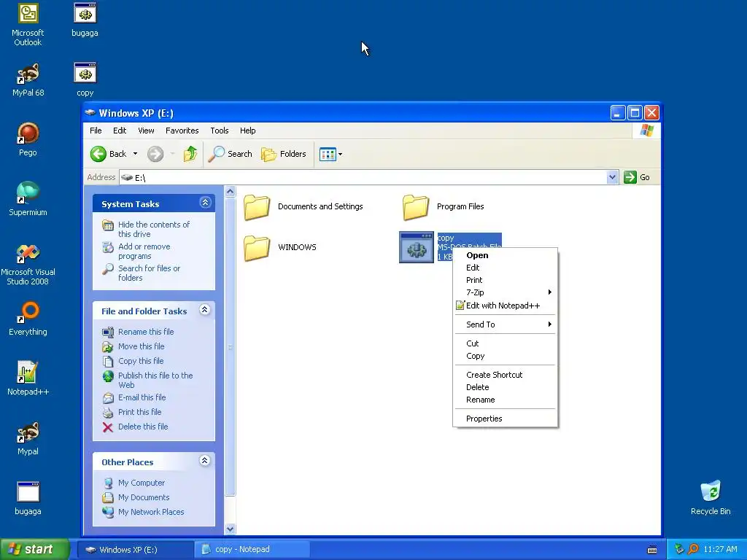Expand the Send To submenu

(505, 324)
